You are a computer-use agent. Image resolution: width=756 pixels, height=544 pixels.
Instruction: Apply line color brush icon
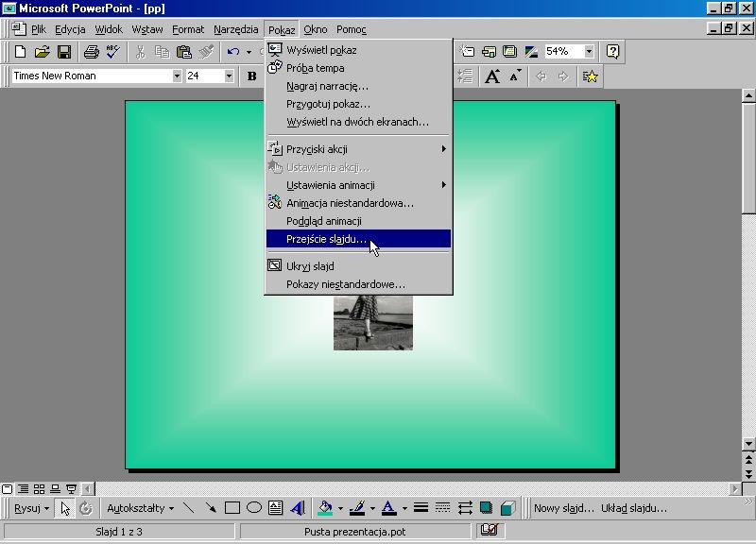pyautogui.click(x=357, y=508)
